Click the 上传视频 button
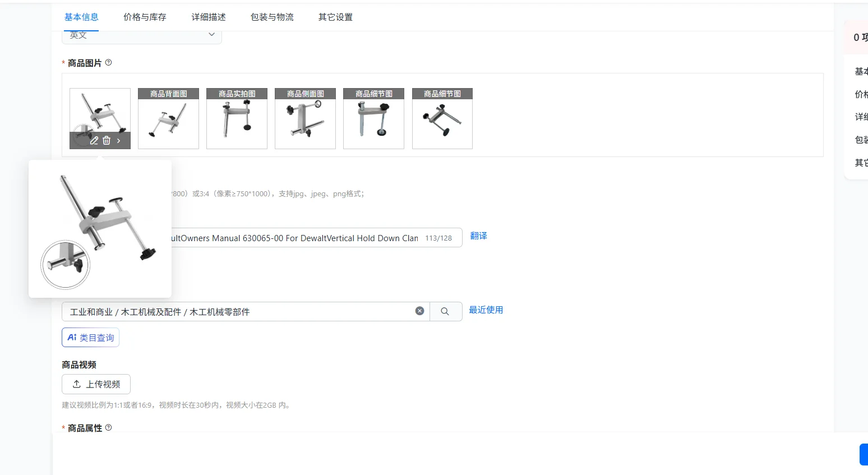Screen dimensions: 868x475 coord(96,384)
